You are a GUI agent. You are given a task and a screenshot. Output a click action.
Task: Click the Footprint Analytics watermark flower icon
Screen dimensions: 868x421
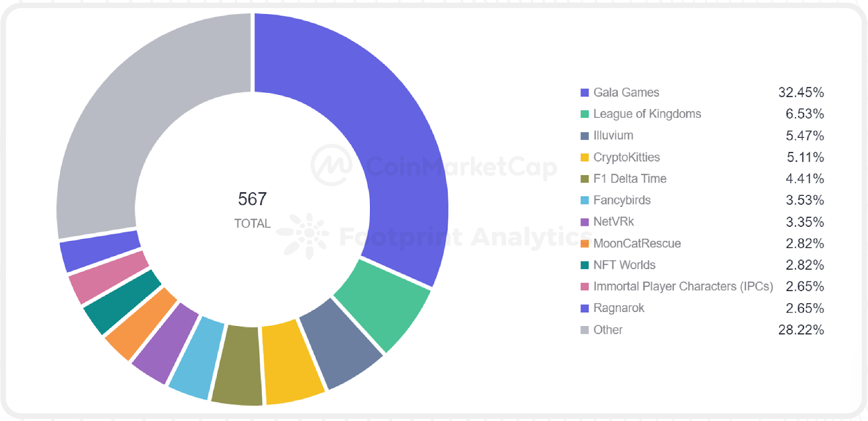click(x=304, y=235)
